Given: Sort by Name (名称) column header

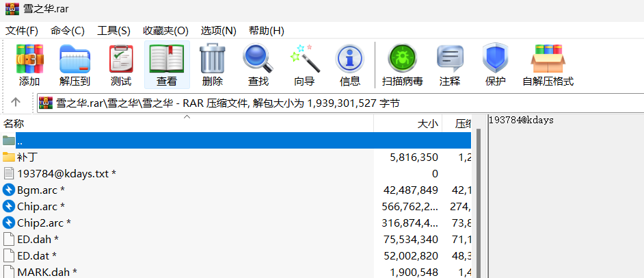Looking at the screenshot, I should [x=14, y=124].
